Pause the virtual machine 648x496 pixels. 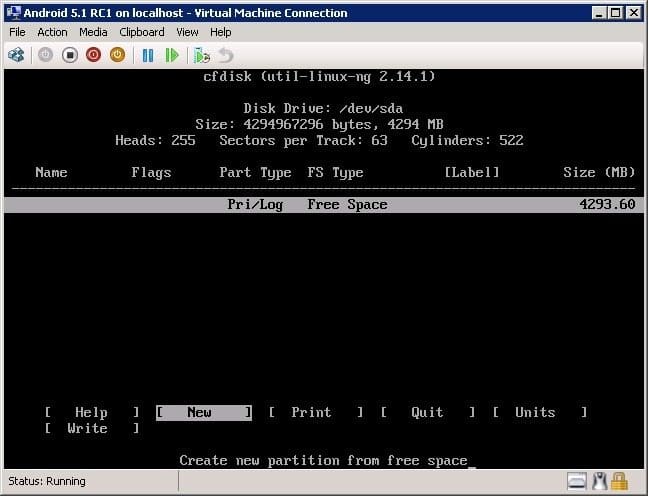pos(148,55)
